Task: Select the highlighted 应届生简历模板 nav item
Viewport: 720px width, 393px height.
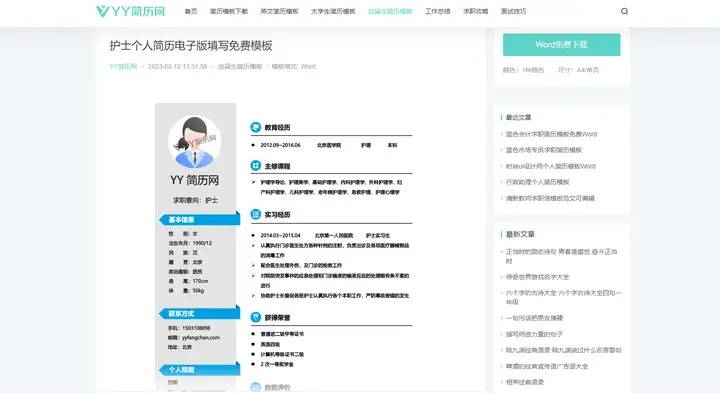Action: click(x=390, y=11)
